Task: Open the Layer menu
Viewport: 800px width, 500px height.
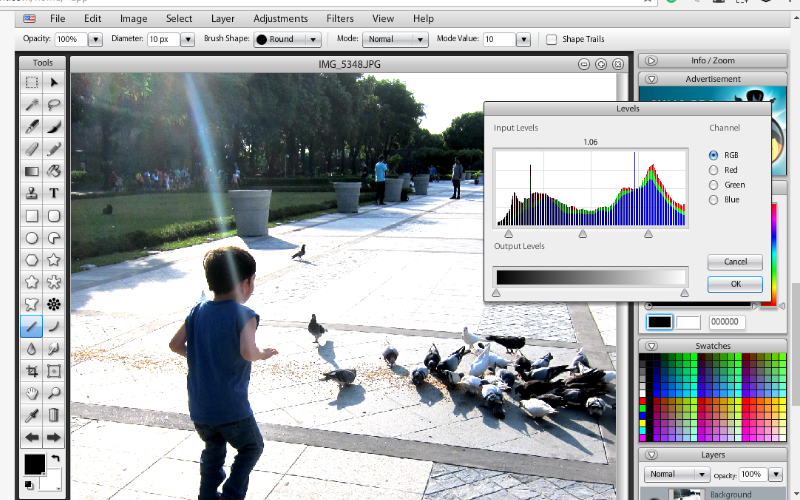Action: 223,18
